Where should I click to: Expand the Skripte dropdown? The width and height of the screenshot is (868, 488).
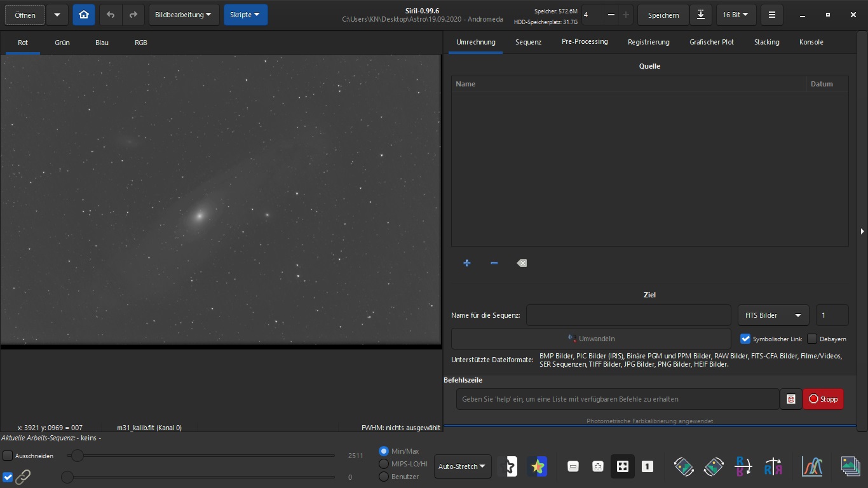pos(245,15)
